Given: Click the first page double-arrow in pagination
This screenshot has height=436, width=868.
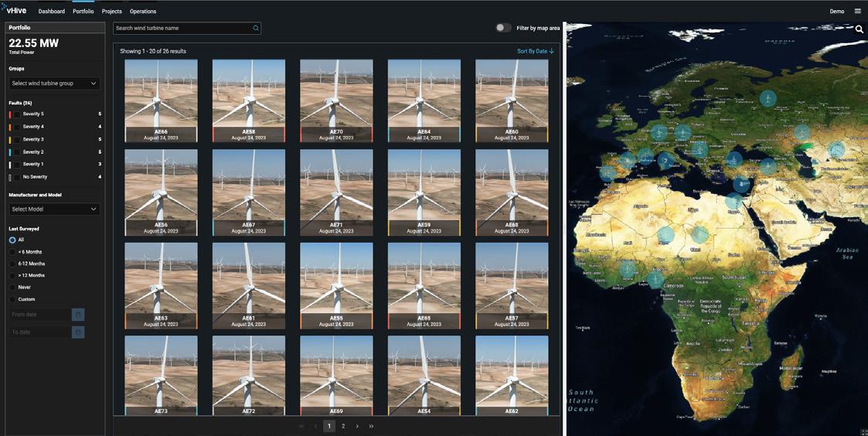Looking at the screenshot, I should pyautogui.click(x=301, y=426).
